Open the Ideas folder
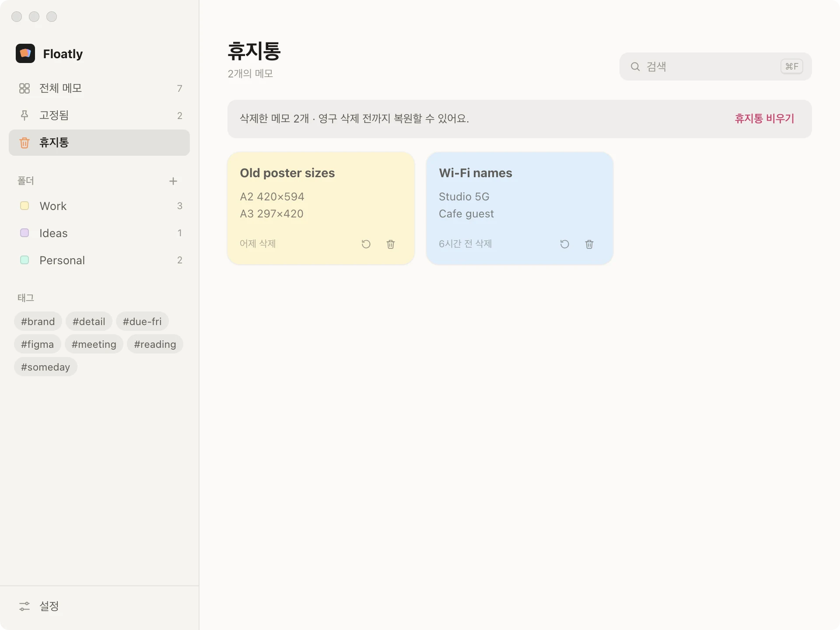840x630 pixels. tap(99, 233)
